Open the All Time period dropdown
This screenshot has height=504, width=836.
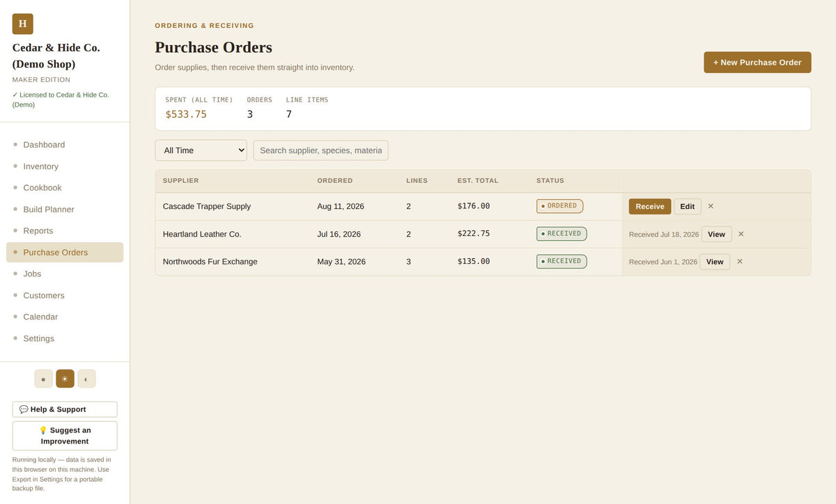tap(201, 150)
